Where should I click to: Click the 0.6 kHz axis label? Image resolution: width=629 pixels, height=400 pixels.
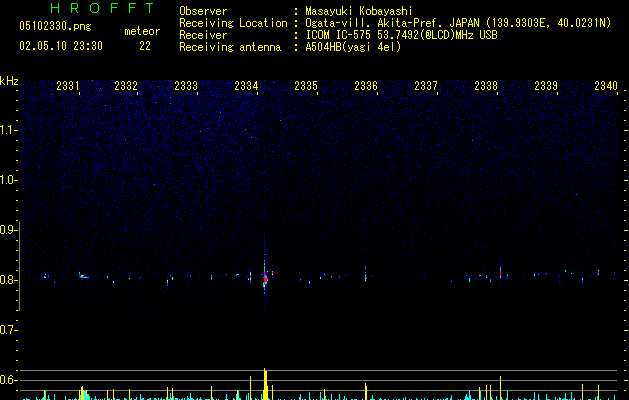8,380
